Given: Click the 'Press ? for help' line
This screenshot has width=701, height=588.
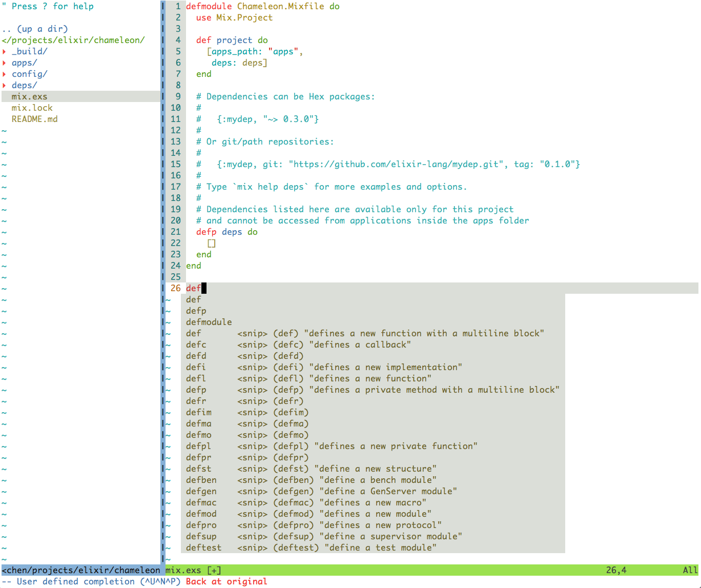Looking at the screenshot, I should (48, 6).
